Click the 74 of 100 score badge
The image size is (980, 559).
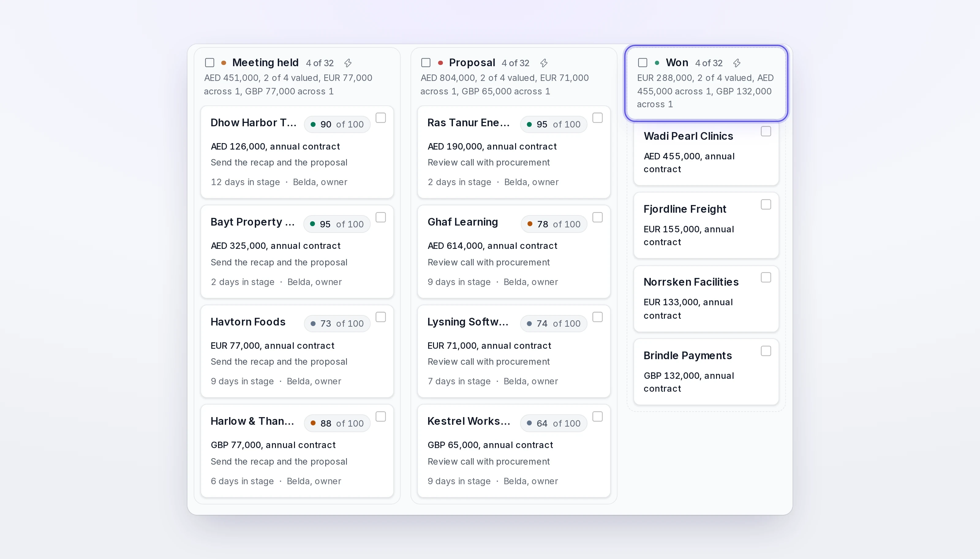coord(553,324)
